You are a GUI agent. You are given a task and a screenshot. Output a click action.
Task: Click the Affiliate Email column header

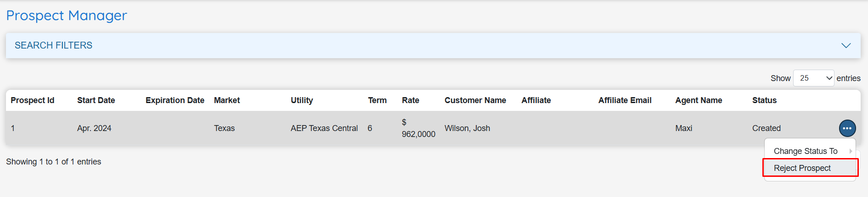point(625,100)
